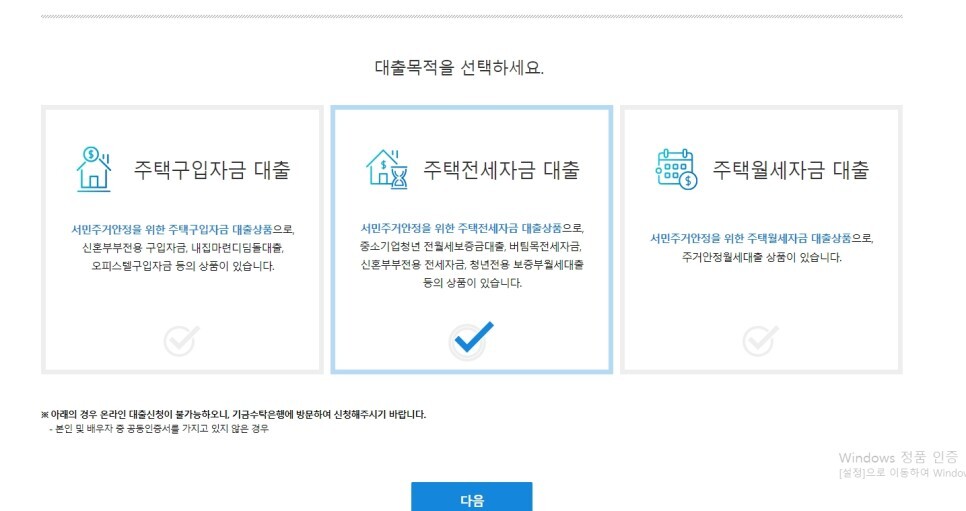Select the 주택월세자금 대출 checkmark

761,340
